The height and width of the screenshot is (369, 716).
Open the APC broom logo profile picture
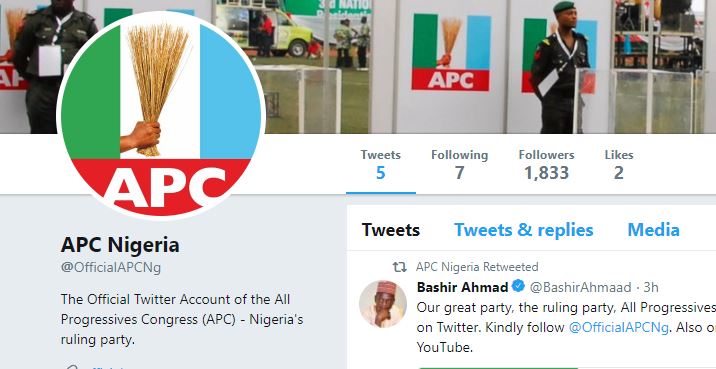[161, 116]
